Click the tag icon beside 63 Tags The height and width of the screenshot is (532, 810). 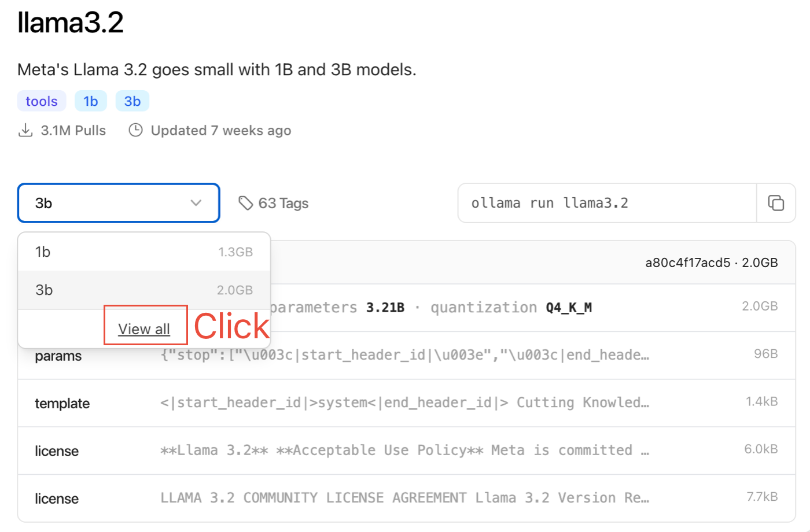[x=246, y=203]
